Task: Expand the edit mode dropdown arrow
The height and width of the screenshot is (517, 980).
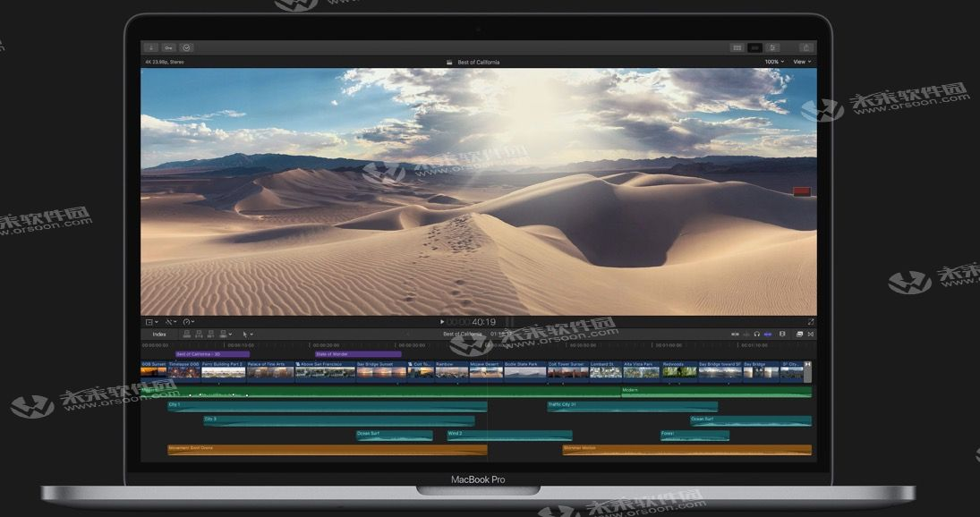Action: pyautogui.click(x=231, y=334)
